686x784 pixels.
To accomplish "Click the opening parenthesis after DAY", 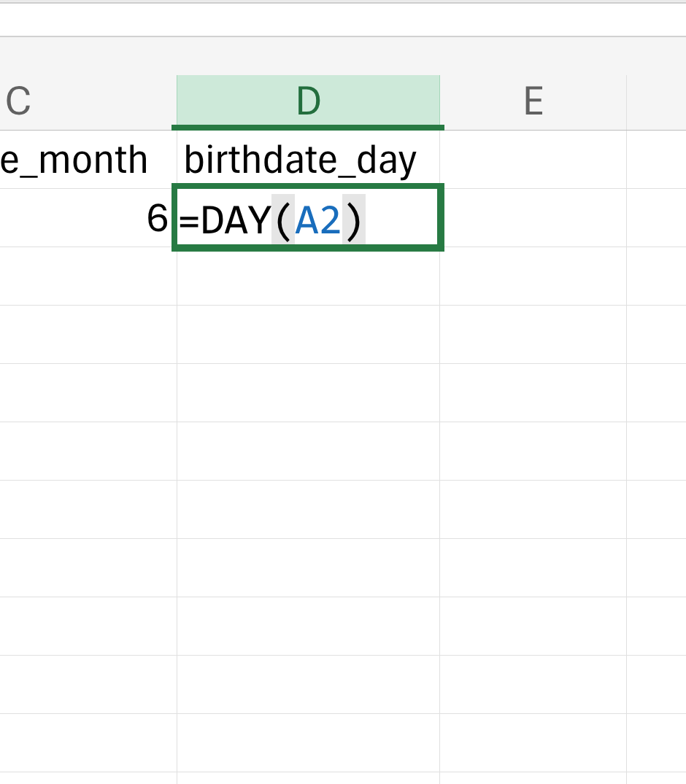I will click(x=282, y=220).
